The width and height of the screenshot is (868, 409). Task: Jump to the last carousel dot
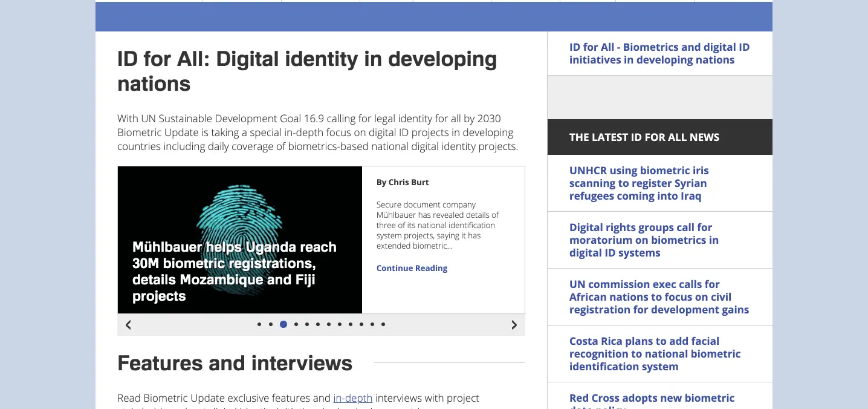click(383, 324)
